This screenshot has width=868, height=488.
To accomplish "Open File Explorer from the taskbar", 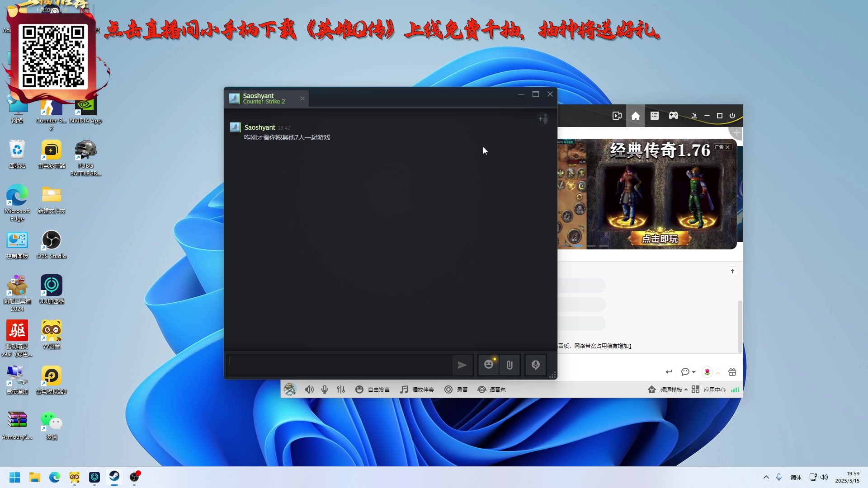I will pos(35,477).
